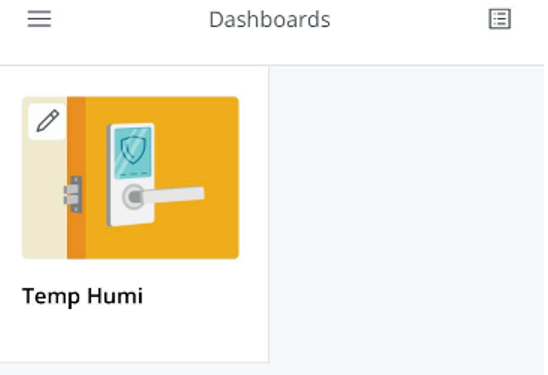The image size is (548, 375).
Task: Edit the Temp Humi dashboard with the pencil icon
Action: (x=48, y=121)
